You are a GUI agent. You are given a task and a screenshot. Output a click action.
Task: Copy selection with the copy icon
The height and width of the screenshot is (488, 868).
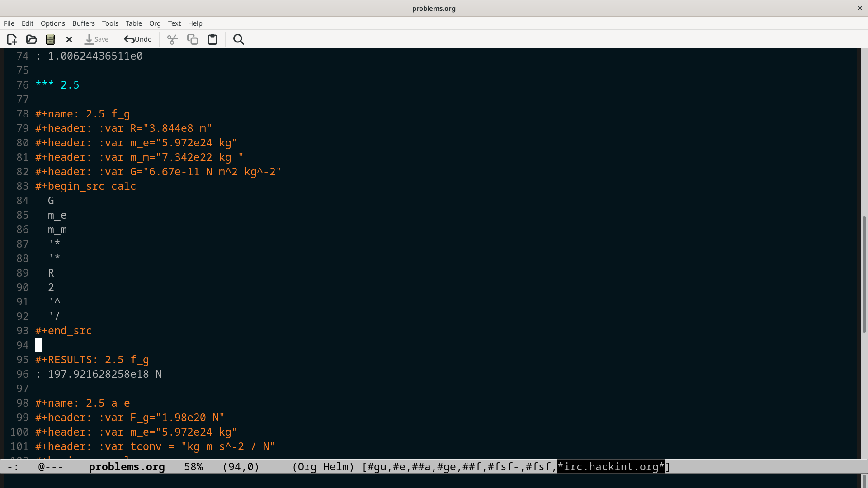pos(193,39)
